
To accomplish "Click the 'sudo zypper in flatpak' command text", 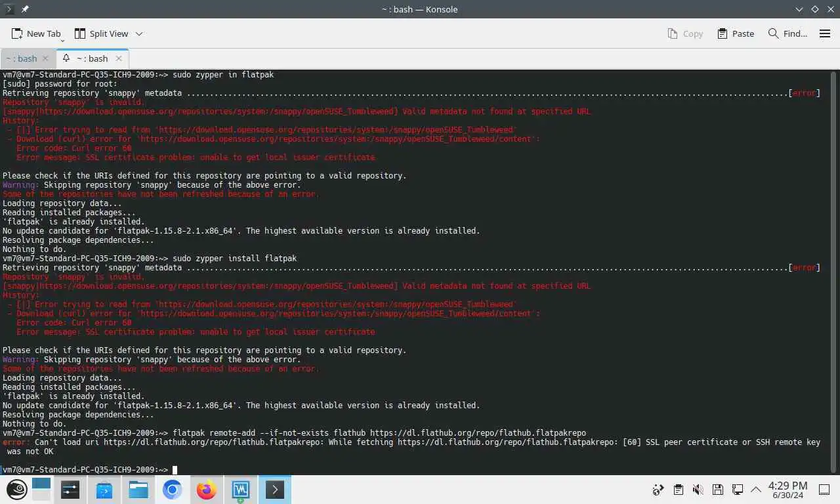I will click(223, 75).
